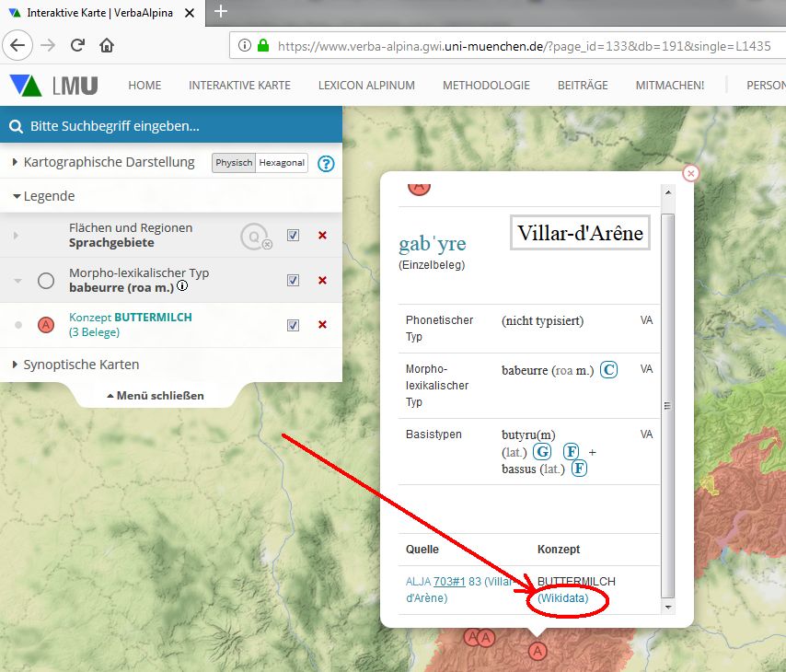This screenshot has width=786, height=672.
Task: Click the Wikidata link under BUTTERMILCH
Action: (562, 597)
